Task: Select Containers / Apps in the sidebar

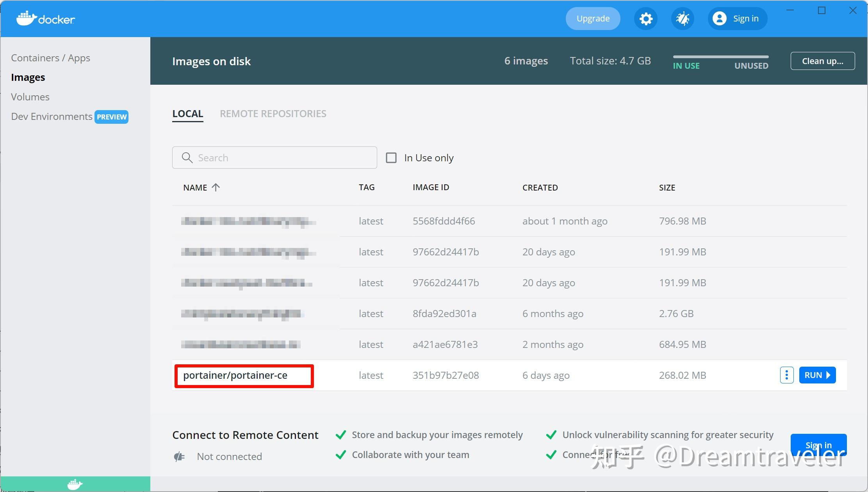Action: click(x=51, y=57)
